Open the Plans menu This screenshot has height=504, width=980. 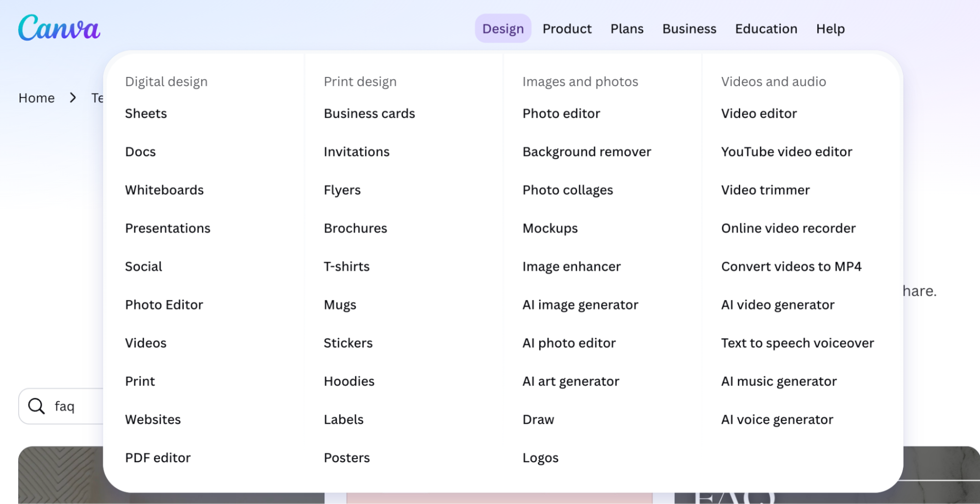point(627,29)
